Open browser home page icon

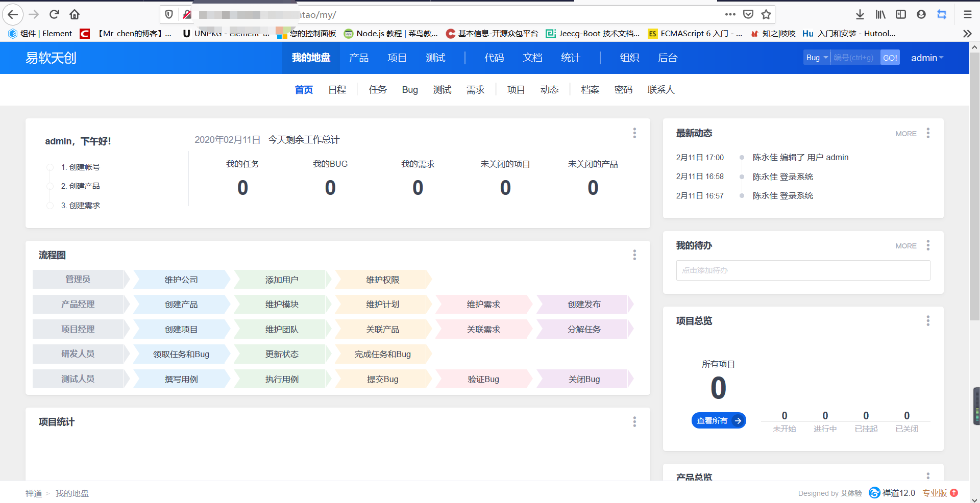(x=75, y=14)
